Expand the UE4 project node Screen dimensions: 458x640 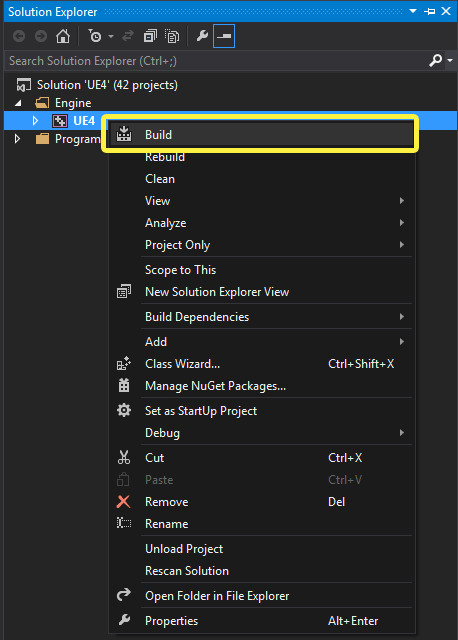click(35, 120)
